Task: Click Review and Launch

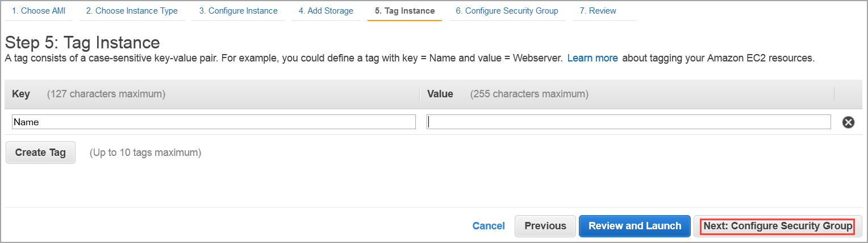Action: 635,226
